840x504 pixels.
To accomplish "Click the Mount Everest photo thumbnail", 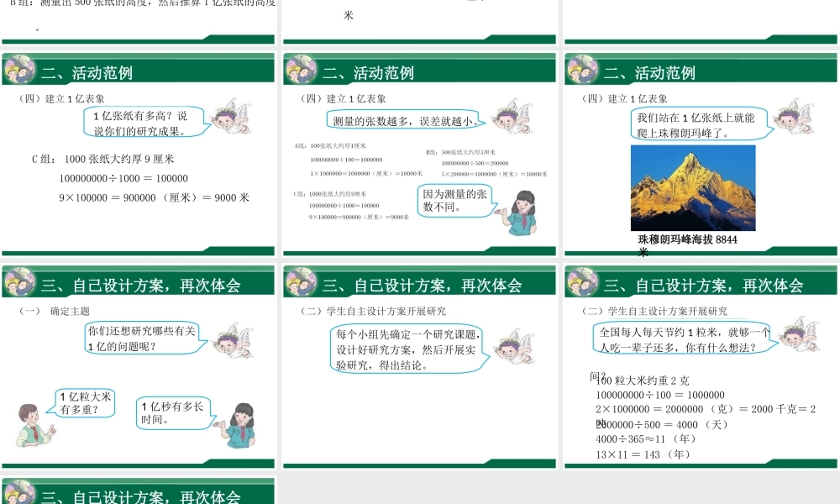I will (x=696, y=189).
